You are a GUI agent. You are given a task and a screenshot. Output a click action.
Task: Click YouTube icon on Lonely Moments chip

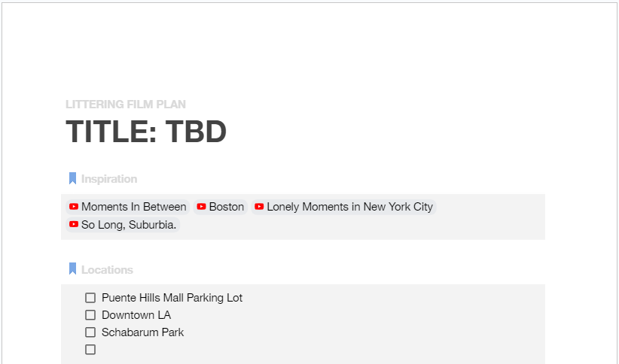click(x=259, y=207)
